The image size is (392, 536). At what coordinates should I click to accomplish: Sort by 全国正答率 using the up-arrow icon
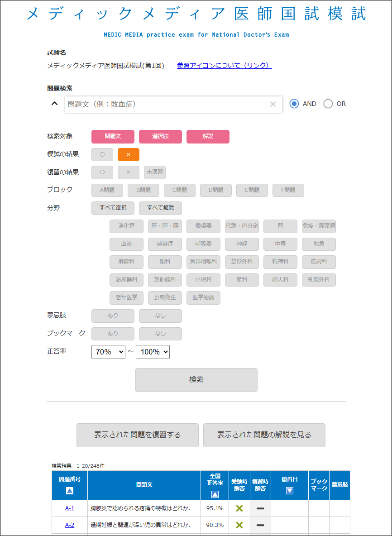(215, 494)
